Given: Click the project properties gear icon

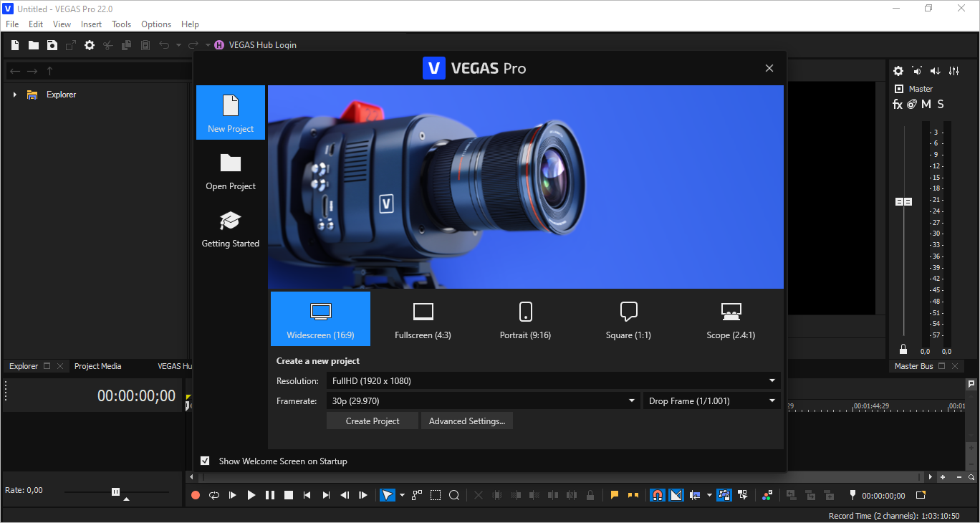Looking at the screenshot, I should click(x=90, y=45).
